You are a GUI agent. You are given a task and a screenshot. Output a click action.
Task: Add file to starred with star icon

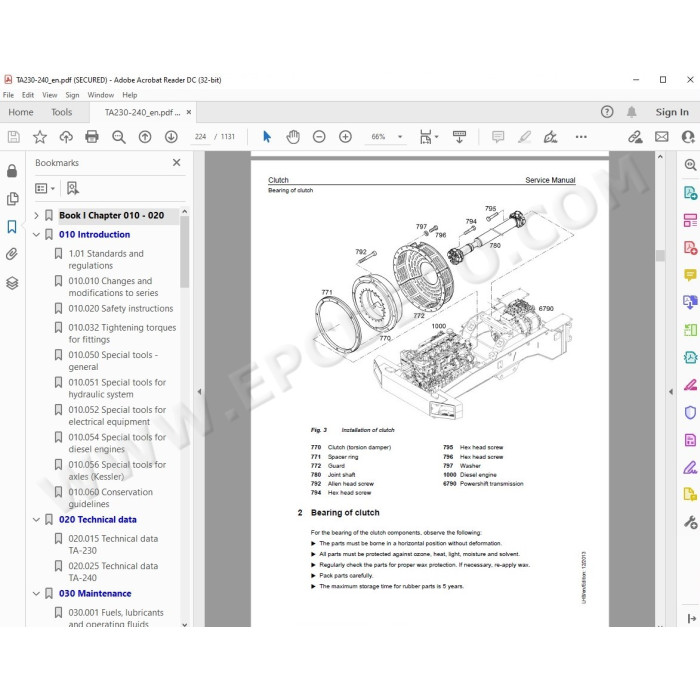[x=40, y=137]
